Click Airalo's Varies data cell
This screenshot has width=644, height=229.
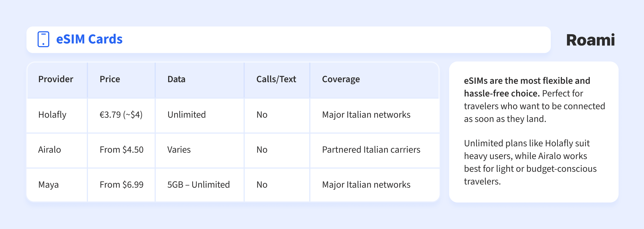click(179, 150)
